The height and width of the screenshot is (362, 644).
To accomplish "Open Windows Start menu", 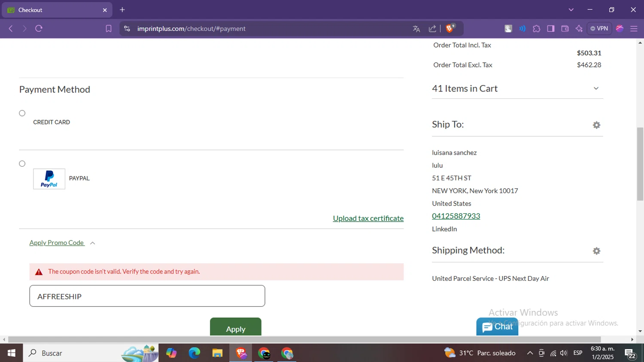I will coord(12,353).
